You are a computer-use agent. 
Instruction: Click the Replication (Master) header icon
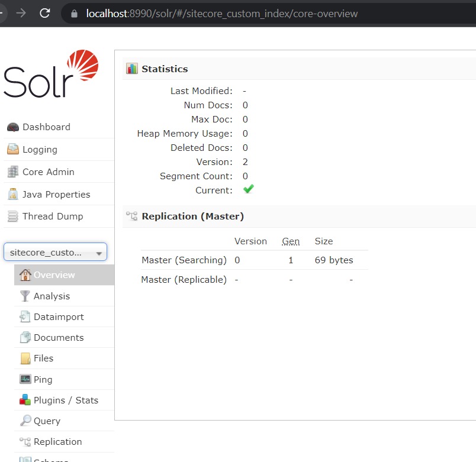[x=132, y=216]
